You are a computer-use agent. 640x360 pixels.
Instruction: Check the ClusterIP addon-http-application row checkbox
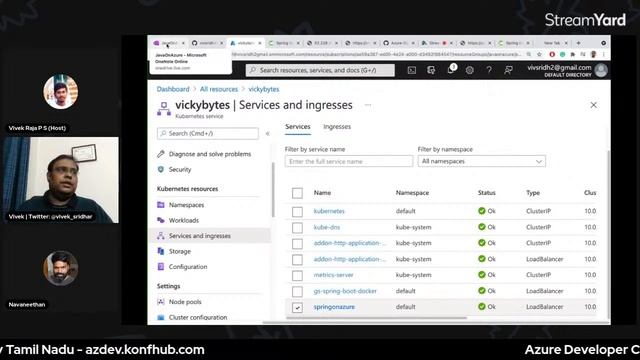297,243
